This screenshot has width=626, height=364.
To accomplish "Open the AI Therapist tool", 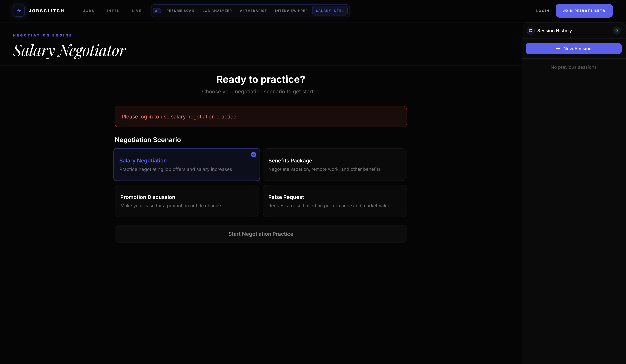I will [x=253, y=11].
